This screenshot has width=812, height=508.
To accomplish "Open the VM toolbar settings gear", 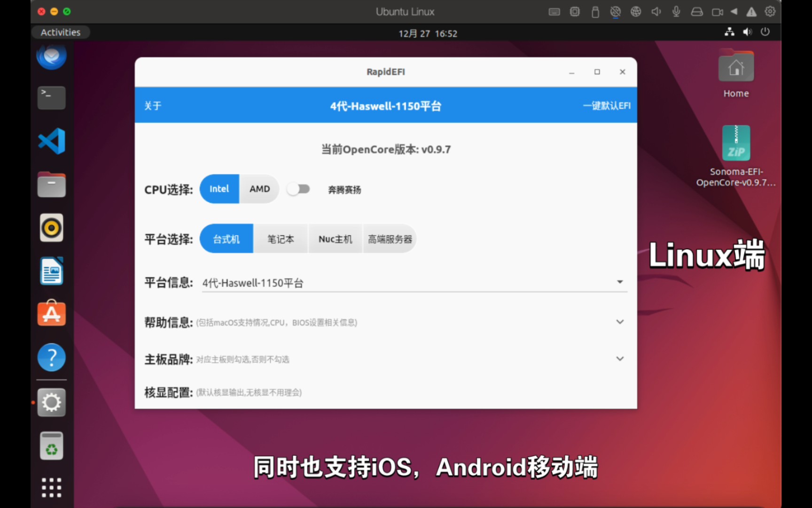I will pos(770,11).
